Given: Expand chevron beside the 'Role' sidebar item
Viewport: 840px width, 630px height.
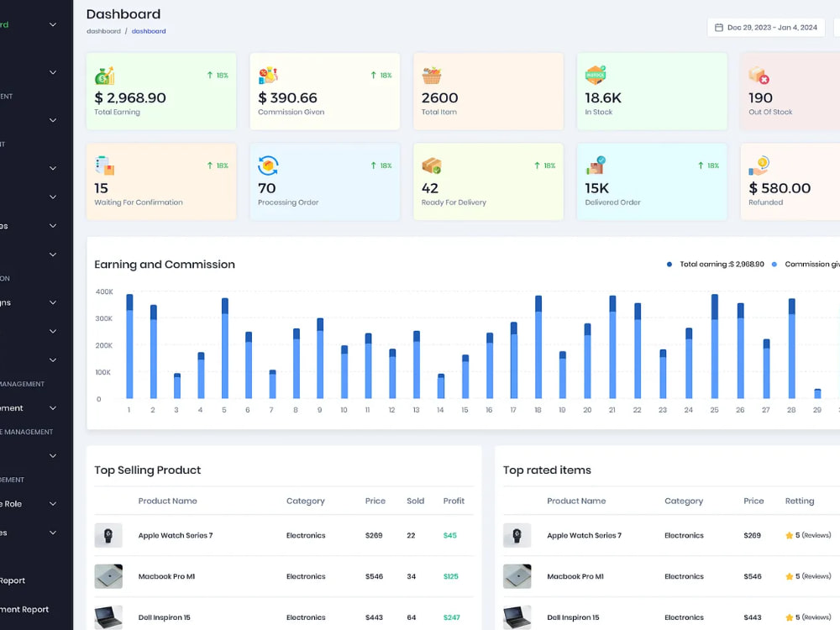Looking at the screenshot, I should pyautogui.click(x=52, y=503).
